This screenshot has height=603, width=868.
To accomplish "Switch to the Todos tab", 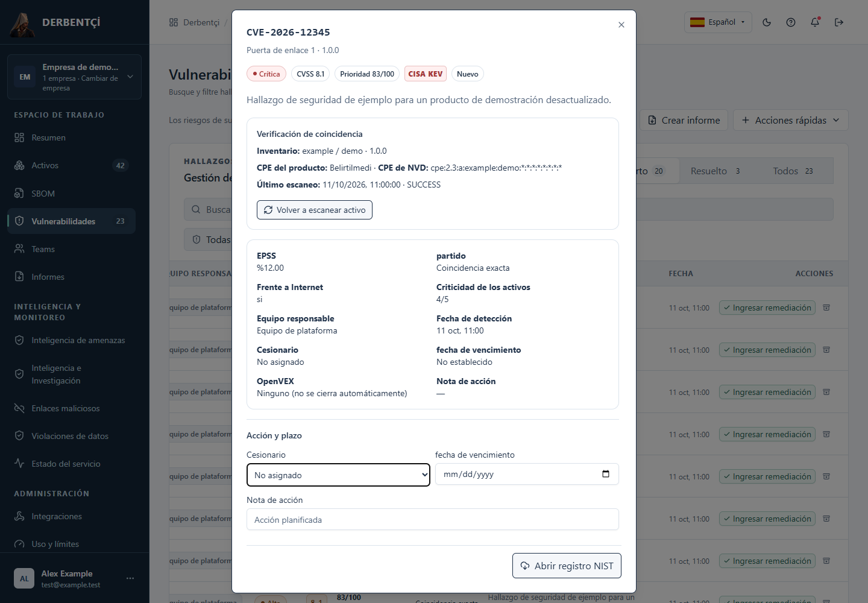I will pos(793,171).
